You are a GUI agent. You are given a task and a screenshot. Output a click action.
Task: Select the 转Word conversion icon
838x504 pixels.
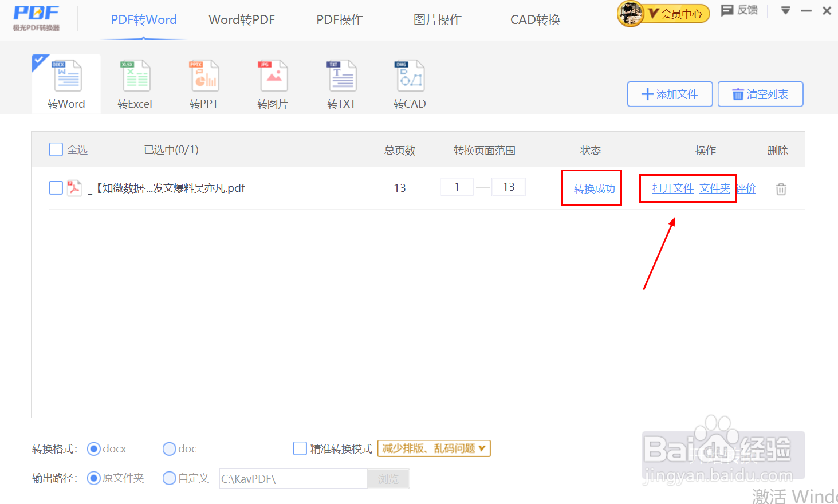65,83
